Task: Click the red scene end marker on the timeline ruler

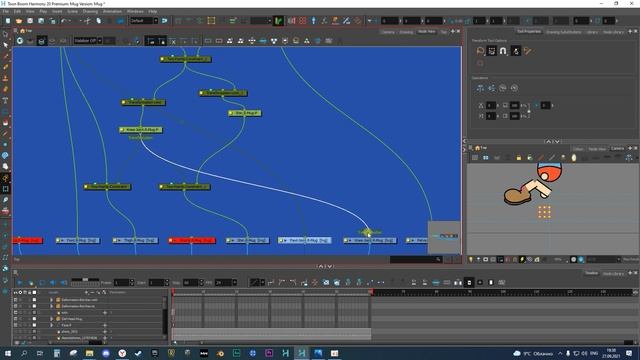Action: [x=371, y=292]
